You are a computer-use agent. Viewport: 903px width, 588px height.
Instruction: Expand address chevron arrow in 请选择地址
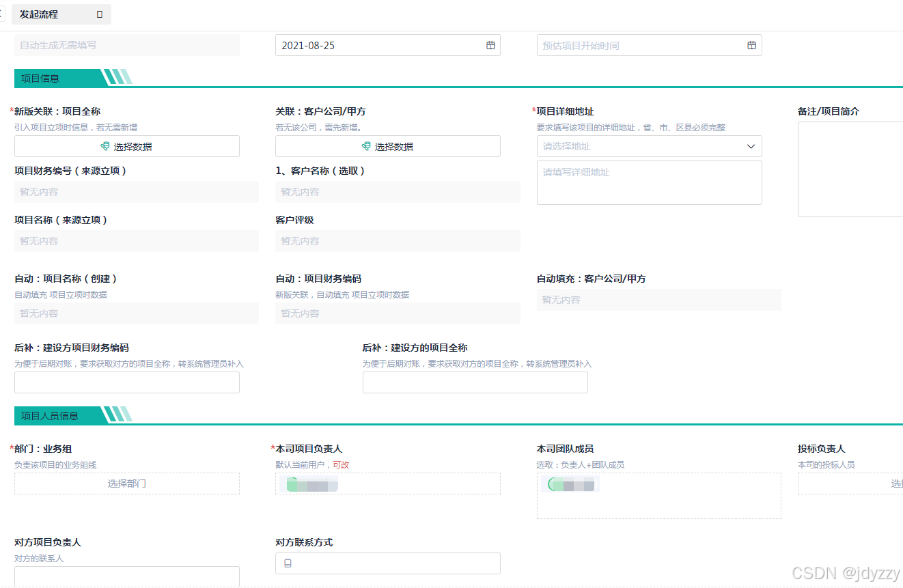[x=751, y=146]
